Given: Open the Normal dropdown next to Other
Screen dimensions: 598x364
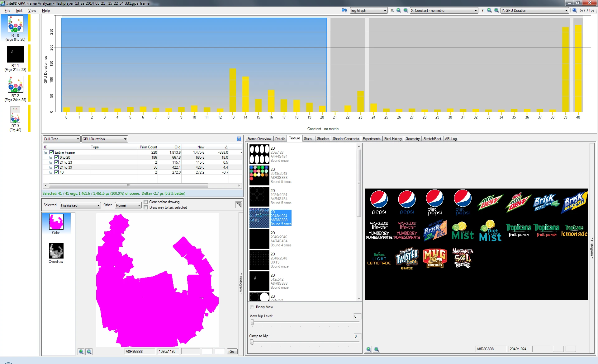Looking at the screenshot, I should pos(128,205).
